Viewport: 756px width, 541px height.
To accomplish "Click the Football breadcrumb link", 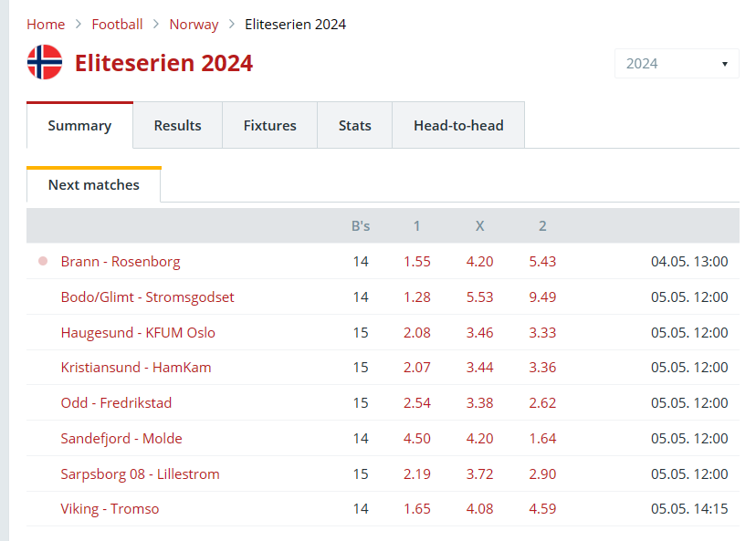I will (x=117, y=24).
